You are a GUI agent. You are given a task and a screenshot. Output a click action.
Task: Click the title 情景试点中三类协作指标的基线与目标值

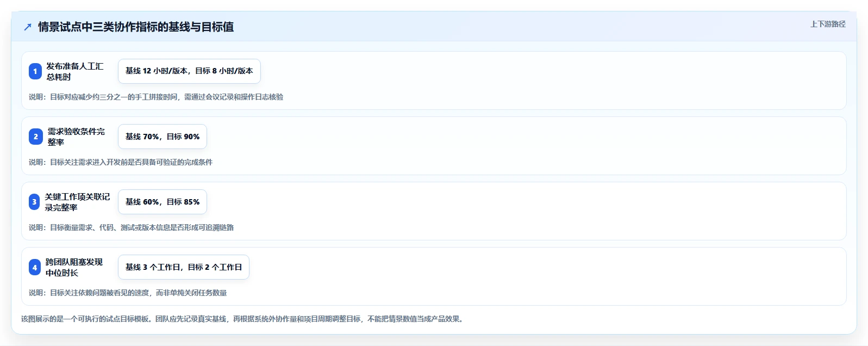(x=136, y=27)
